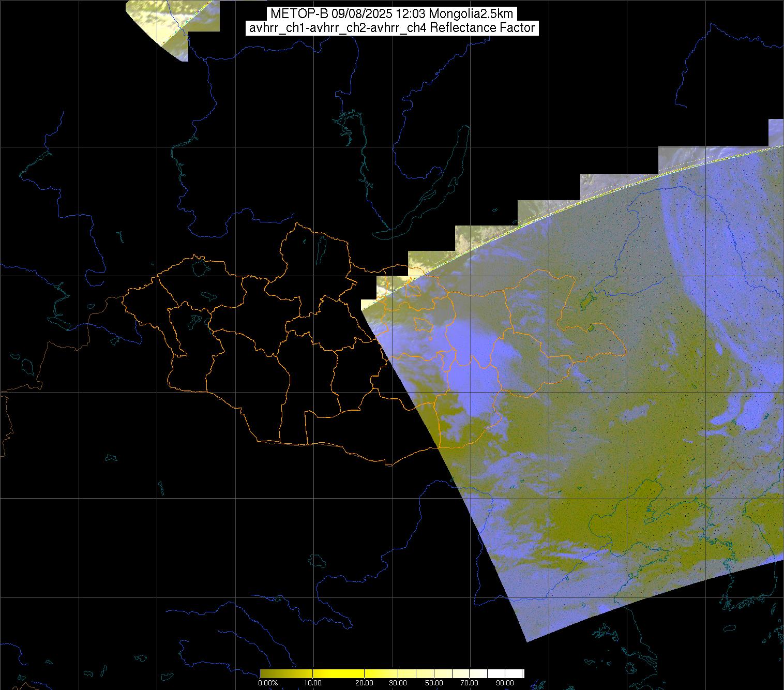Click the 0.00% label under the colorbar
784x690 pixels.
[268, 683]
